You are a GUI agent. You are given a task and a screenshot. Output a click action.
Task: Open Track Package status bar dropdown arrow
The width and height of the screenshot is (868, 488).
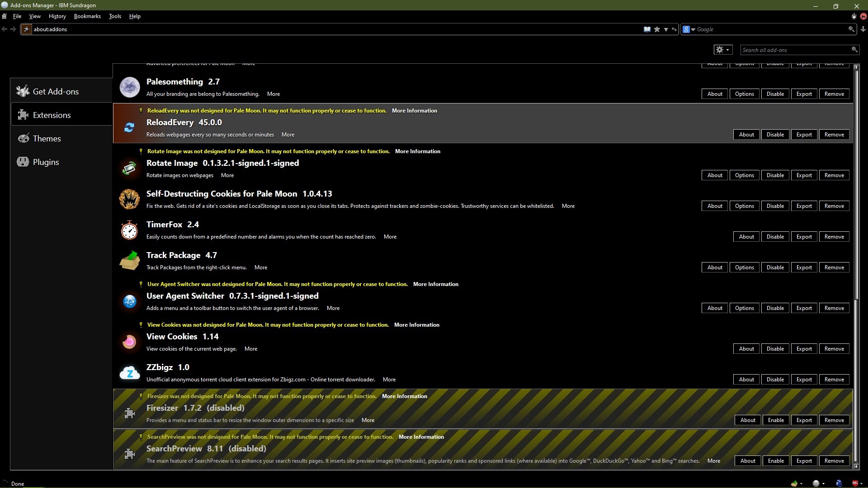click(x=801, y=483)
